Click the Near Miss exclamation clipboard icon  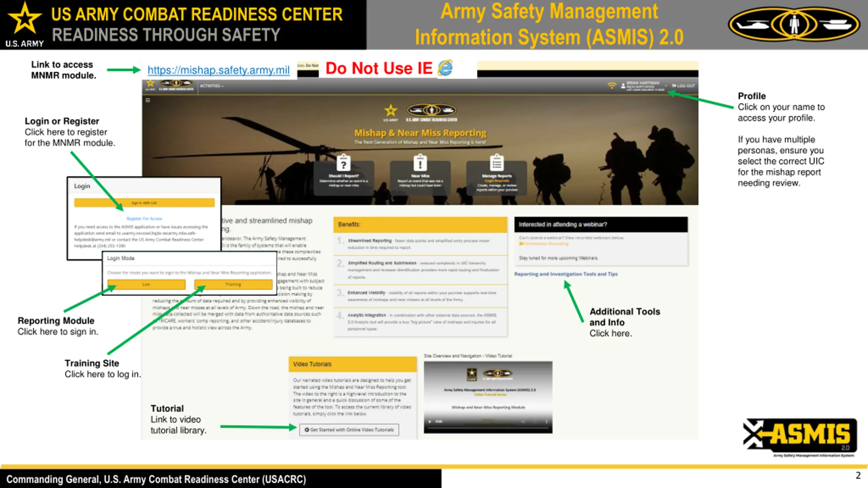coord(420,163)
